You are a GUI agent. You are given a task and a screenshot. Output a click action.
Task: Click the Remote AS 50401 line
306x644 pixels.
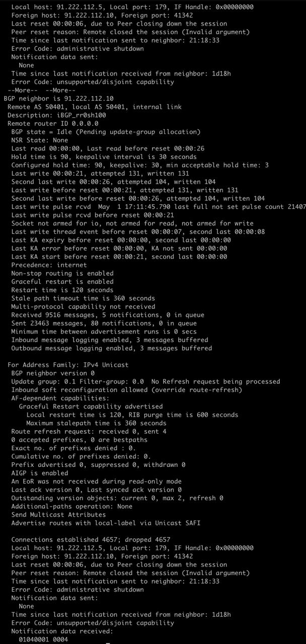[x=95, y=107]
